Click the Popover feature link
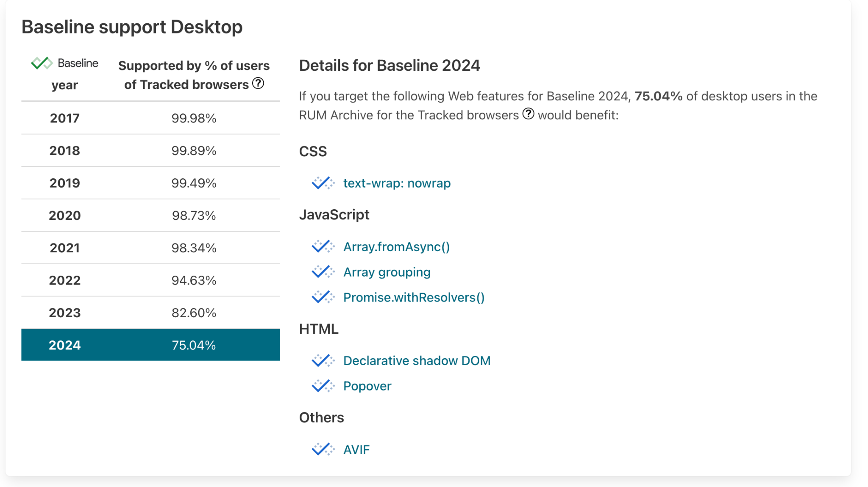This screenshot has width=868, height=487. (368, 386)
